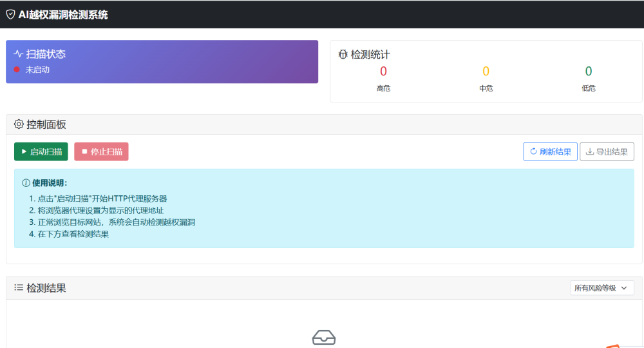Click the list icon beside 检测结果
This screenshot has width=644, height=348.
coord(19,287)
